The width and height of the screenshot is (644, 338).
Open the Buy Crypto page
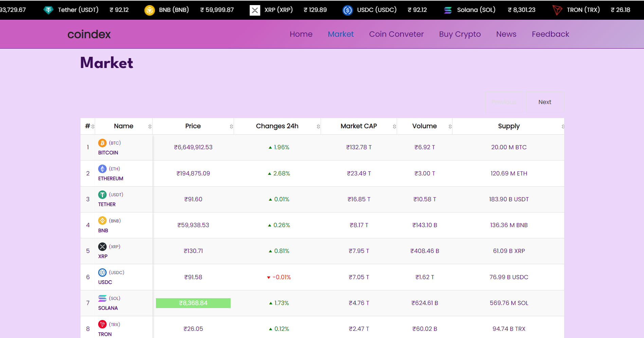(x=460, y=34)
